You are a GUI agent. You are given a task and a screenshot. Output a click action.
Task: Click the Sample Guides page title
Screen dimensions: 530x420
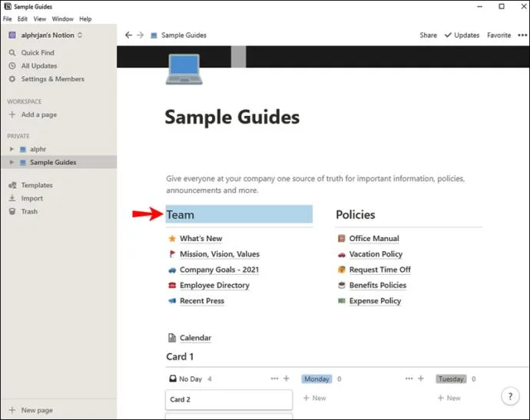[x=232, y=117]
